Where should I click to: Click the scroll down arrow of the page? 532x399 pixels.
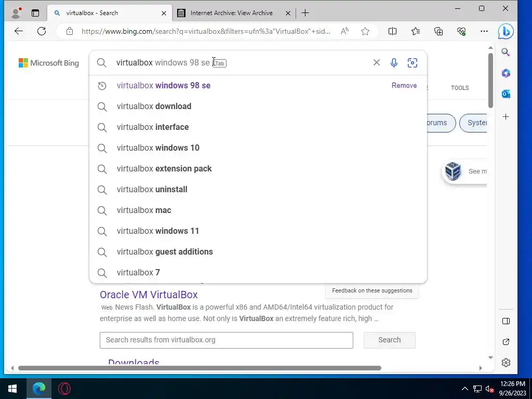[490, 357]
